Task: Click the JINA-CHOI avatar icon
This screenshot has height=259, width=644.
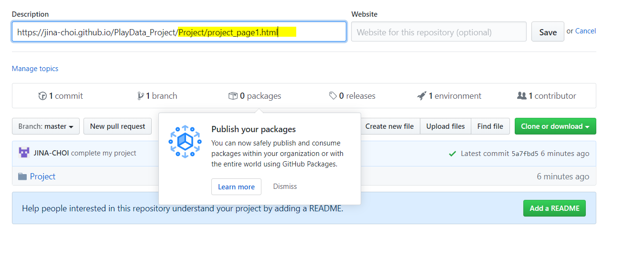Action: (x=24, y=153)
